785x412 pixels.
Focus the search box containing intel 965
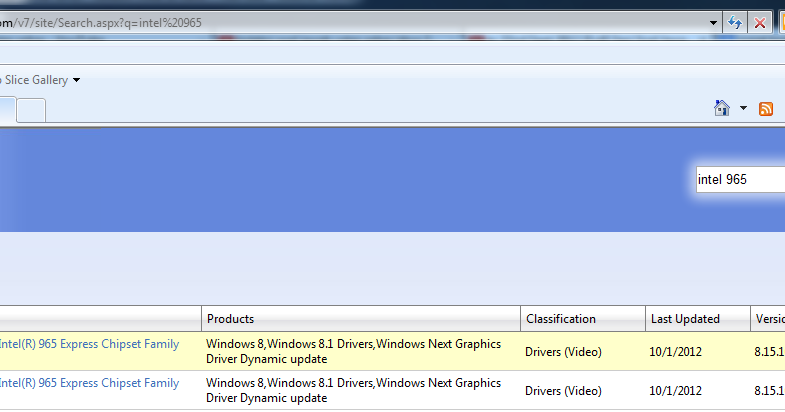click(x=740, y=179)
